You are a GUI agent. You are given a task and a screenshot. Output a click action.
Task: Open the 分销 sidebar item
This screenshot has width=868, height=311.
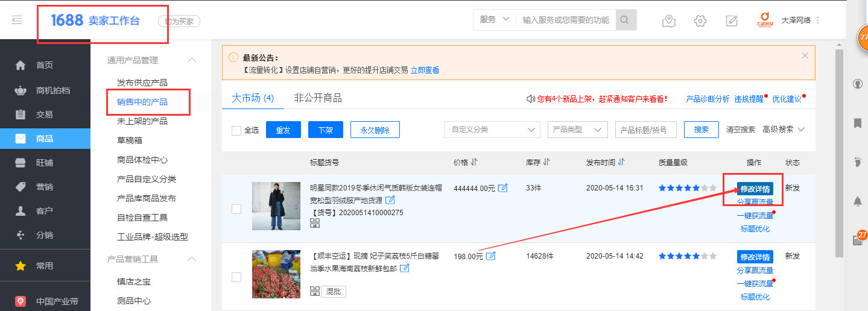[x=45, y=235]
